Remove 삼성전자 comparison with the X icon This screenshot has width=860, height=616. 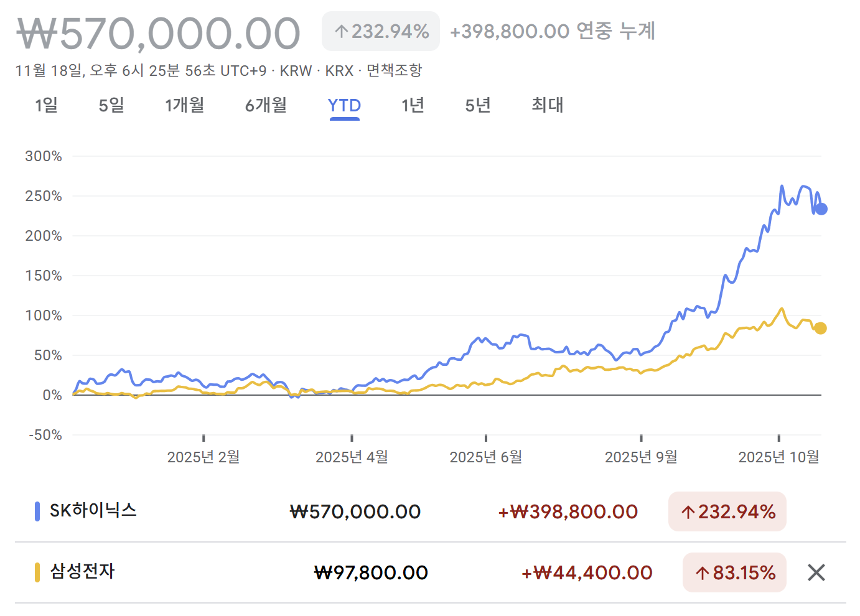tap(816, 572)
